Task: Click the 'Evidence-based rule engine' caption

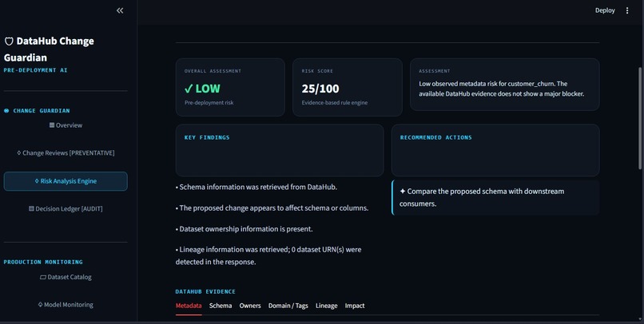Action: coord(335,102)
